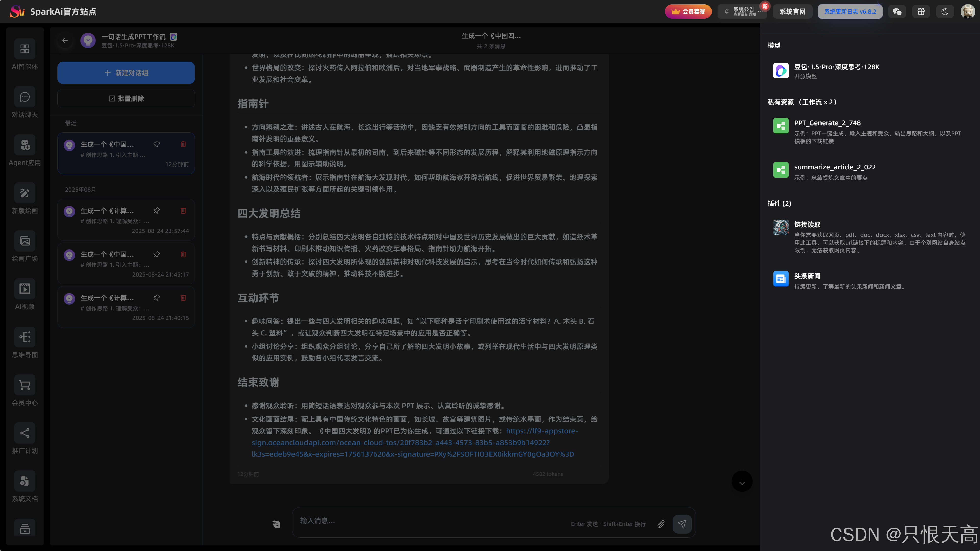Open the 新版绘画 drawing tool

pos(25,198)
